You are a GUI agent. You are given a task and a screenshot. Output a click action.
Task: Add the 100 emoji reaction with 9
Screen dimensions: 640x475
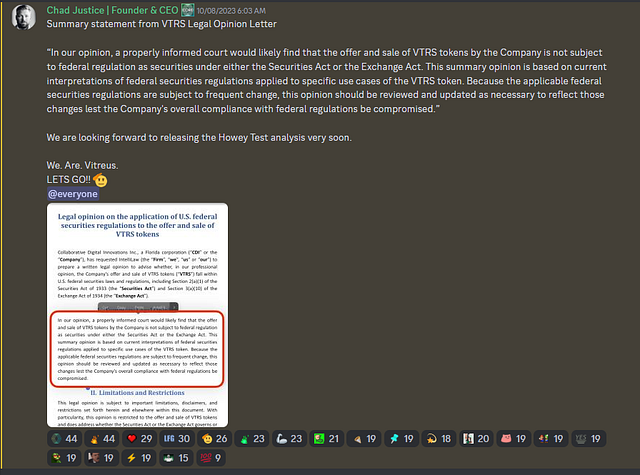pos(211,458)
